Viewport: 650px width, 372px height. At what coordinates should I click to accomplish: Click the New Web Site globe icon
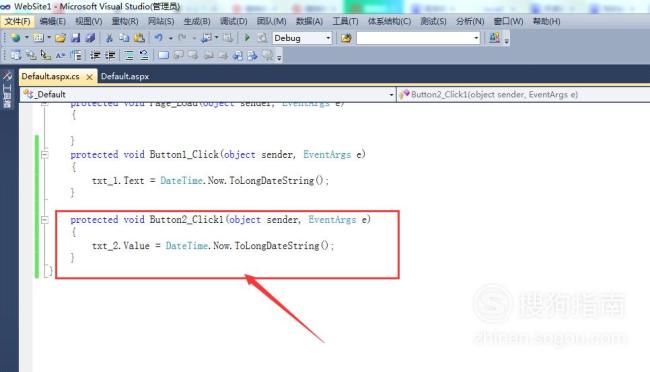pos(16,38)
